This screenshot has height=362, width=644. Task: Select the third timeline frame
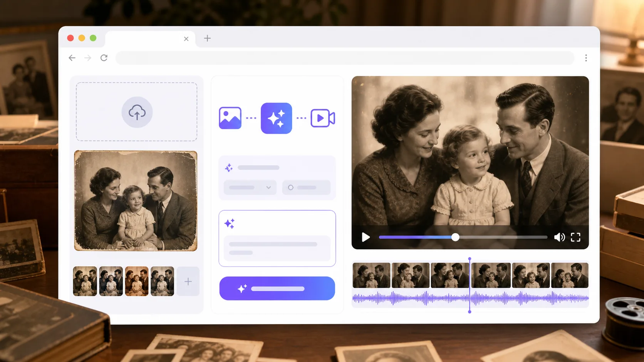(450, 275)
